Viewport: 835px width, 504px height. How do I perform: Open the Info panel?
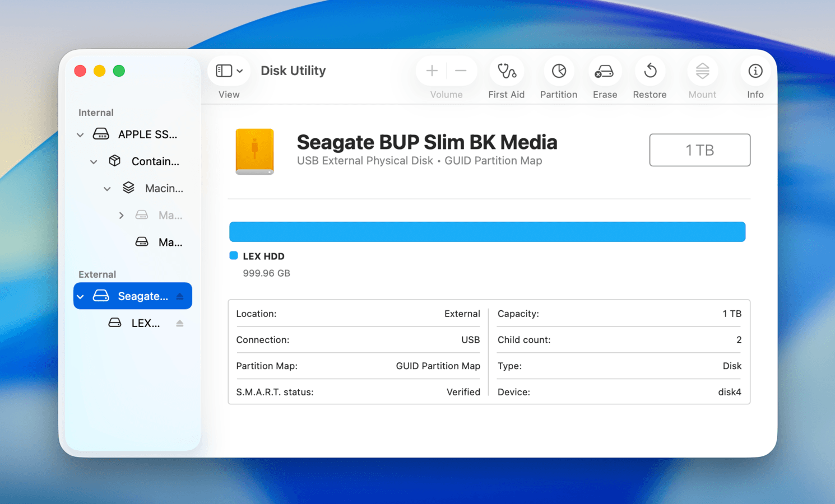click(x=755, y=71)
